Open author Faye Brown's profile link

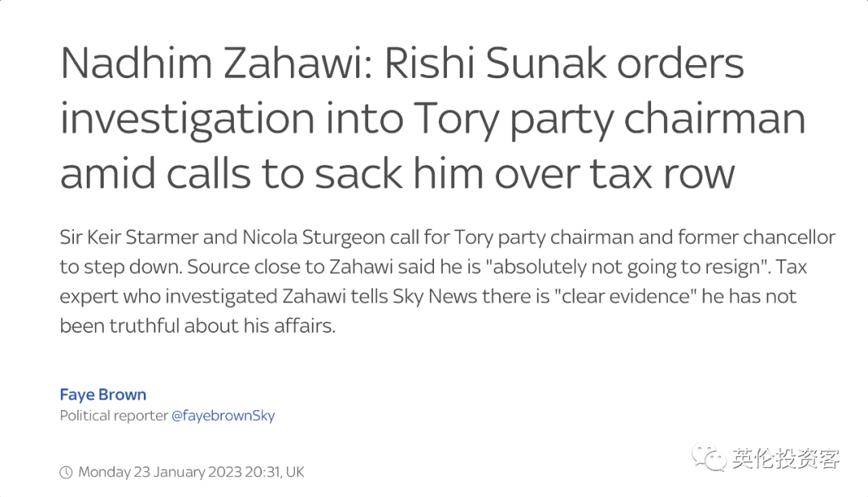pos(103,395)
